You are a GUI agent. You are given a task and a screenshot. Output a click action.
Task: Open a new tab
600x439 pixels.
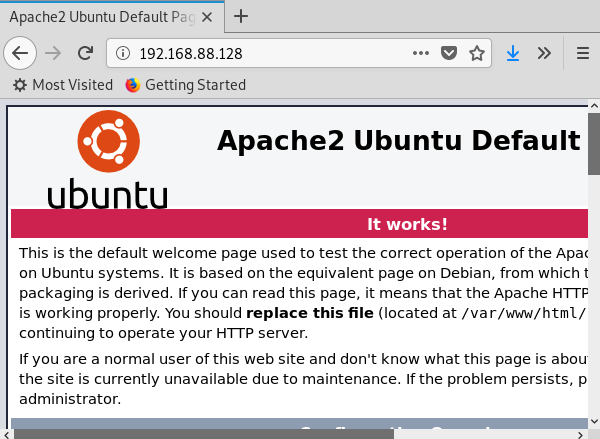[x=241, y=16]
